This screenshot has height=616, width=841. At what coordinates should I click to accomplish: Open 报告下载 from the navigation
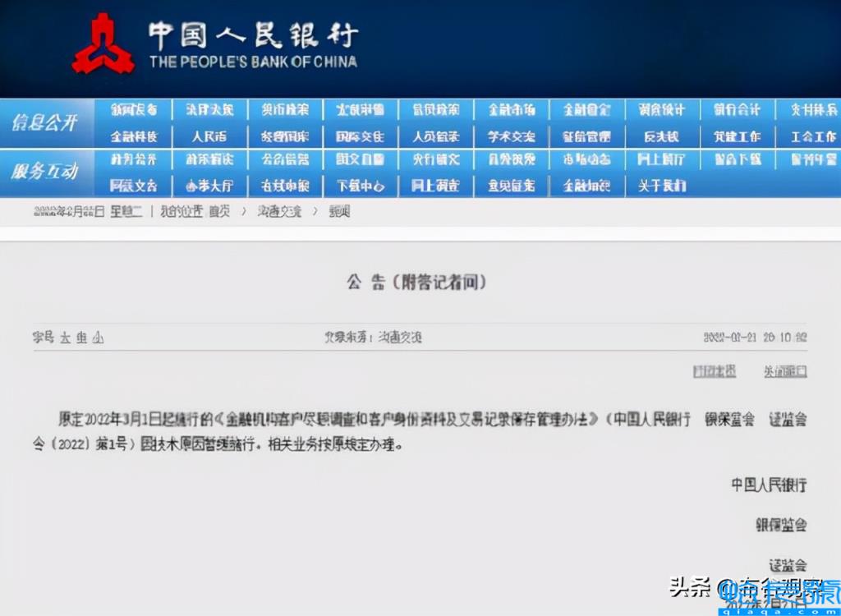coord(737,159)
